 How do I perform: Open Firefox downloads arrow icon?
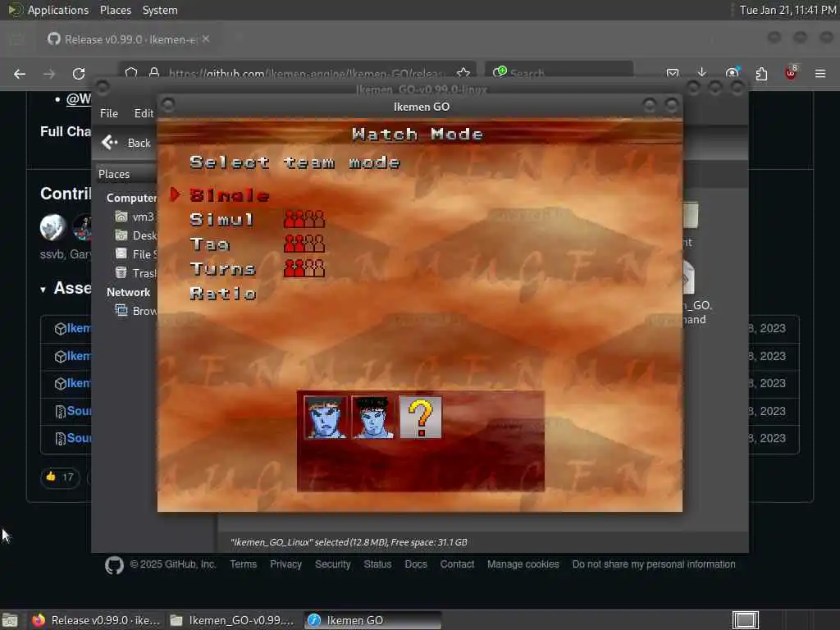(x=702, y=73)
